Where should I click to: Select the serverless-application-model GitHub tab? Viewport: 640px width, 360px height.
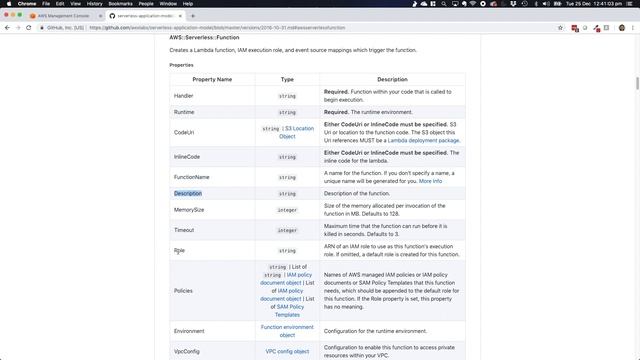point(145,16)
